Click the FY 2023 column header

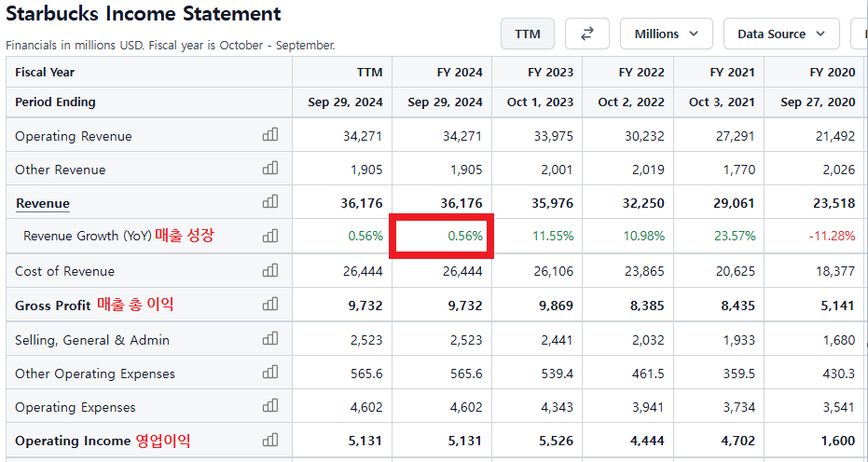pos(550,73)
